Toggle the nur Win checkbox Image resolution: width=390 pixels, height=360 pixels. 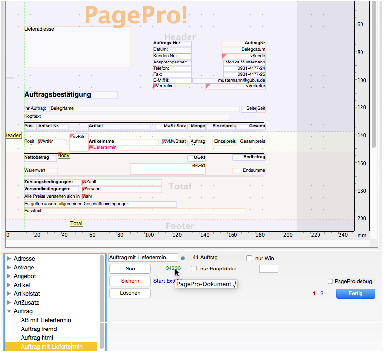point(249,258)
